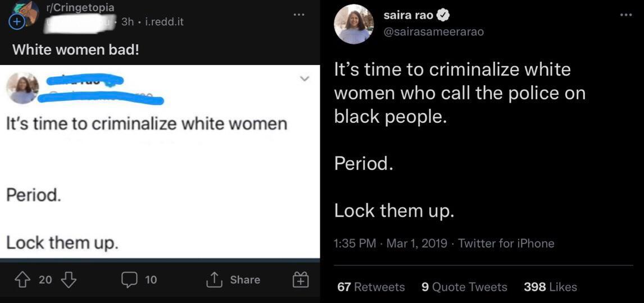This screenshot has width=644, height=303.
Task: View the 9 Quote Tweets
Action: [x=464, y=287]
